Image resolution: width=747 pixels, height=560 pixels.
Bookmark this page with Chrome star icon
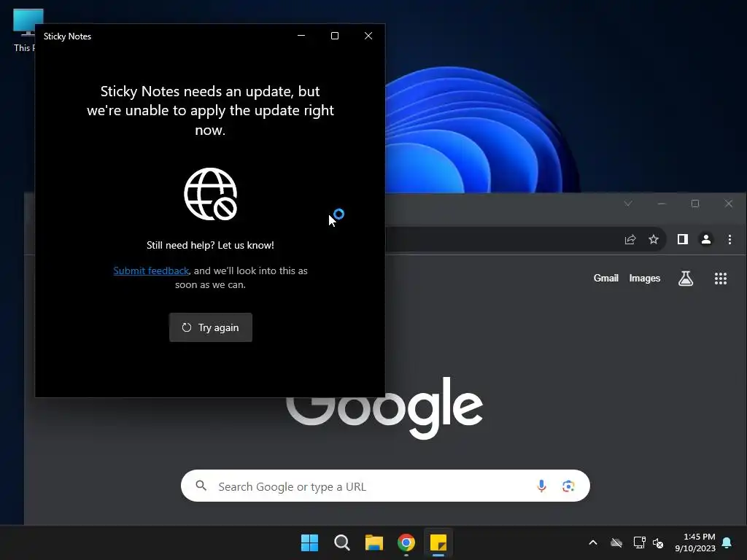point(654,239)
